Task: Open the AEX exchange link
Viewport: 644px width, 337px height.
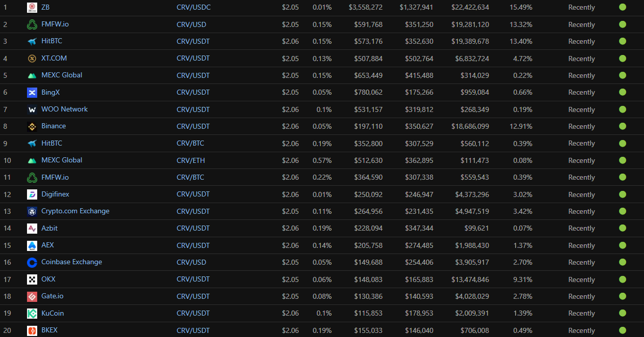Action: point(47,245)
